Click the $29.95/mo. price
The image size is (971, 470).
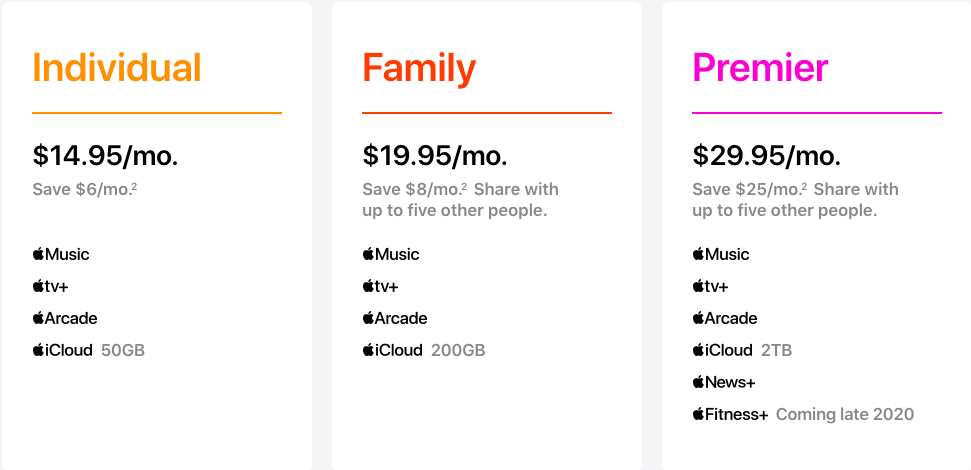pos(767,156)
